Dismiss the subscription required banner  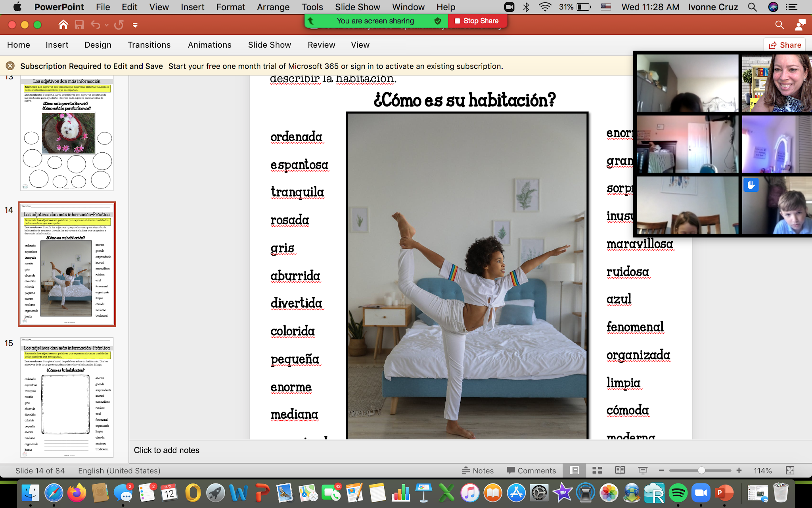(x=11, y=66)
